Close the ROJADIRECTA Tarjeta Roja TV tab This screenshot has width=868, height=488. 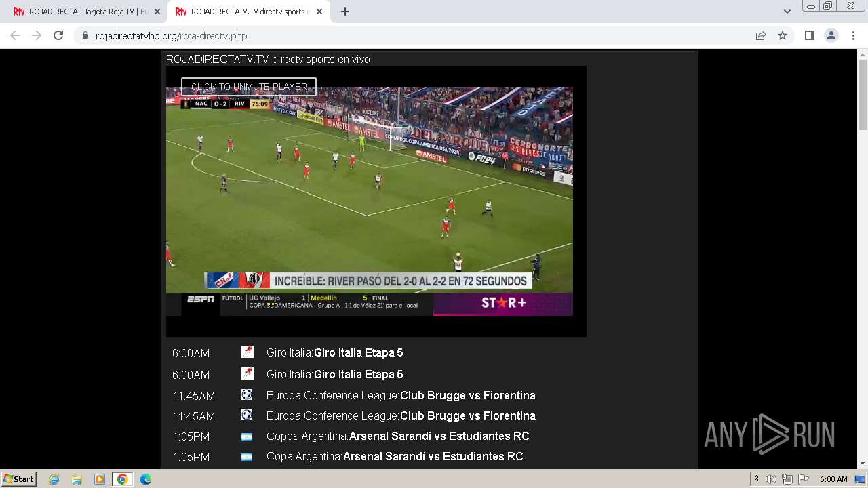point(157,12)
